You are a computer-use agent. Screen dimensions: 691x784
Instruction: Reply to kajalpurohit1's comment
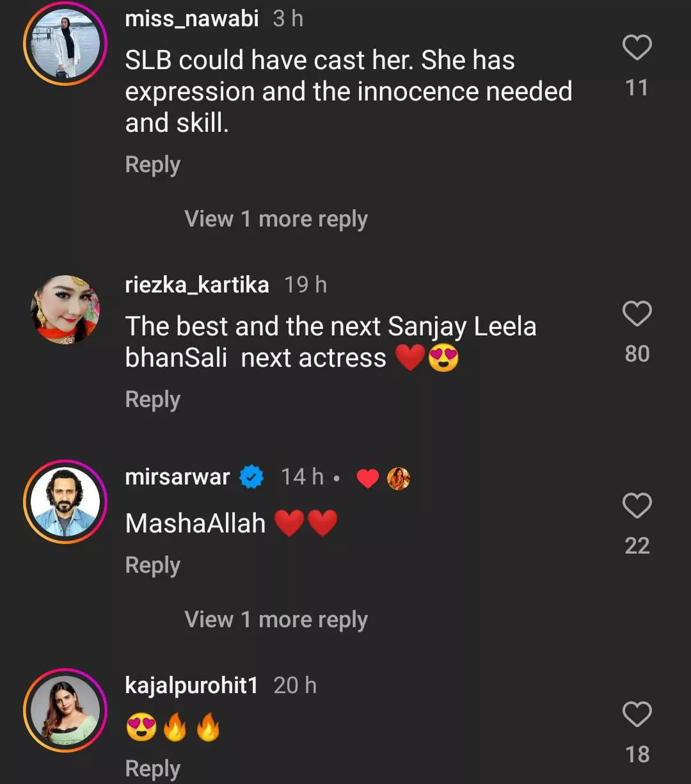coord(152,768)
